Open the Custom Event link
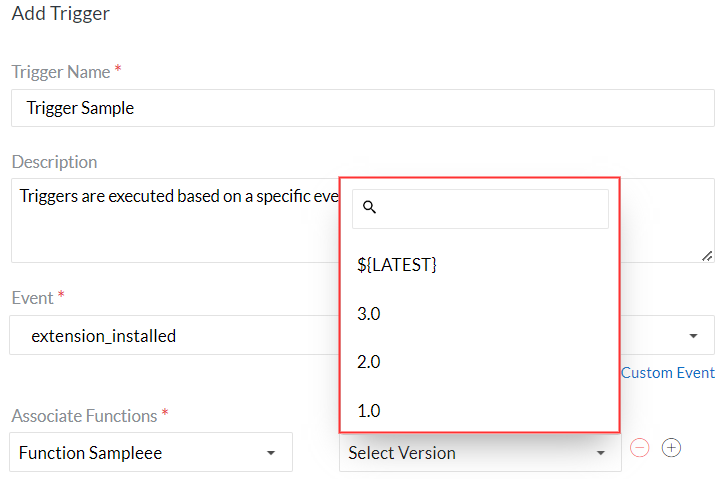Image resolution: width=725 pixels, height=479 pixels. coord(667,373)
